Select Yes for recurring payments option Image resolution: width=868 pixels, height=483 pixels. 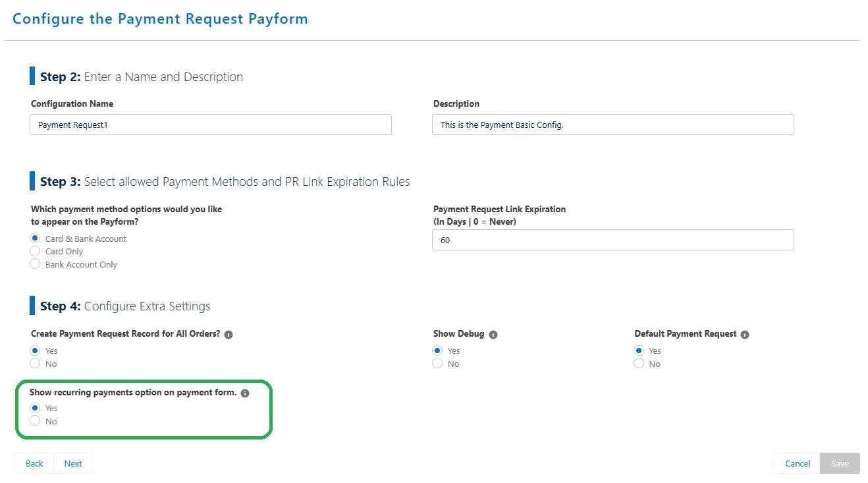35,407
